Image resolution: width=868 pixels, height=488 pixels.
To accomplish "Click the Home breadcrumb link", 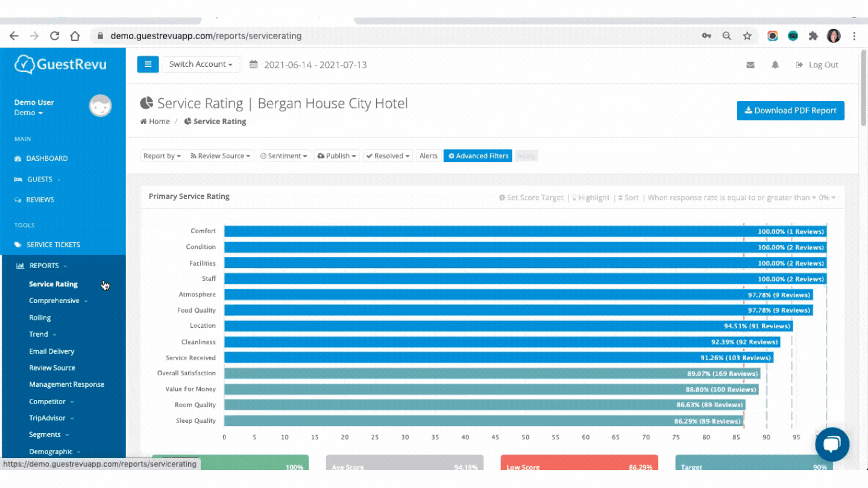I will [x=155, y=122].
